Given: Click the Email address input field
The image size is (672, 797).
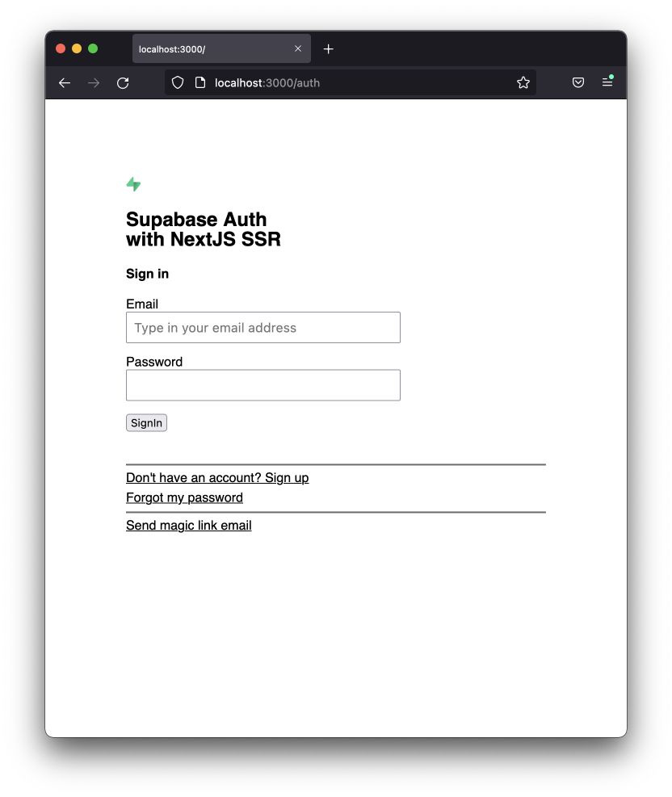Looking at the screenshot, I should click(x=262, y=327).
